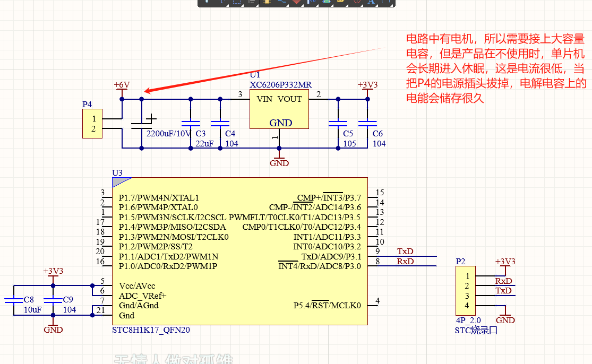
Task: Choose the Place Sheet Symbol tool
Action: coord(326,2)
